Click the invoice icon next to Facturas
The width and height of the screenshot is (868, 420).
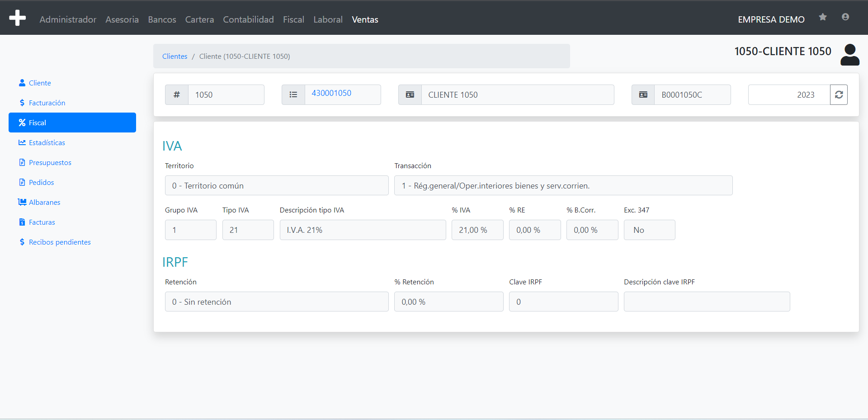click(22, 222)
